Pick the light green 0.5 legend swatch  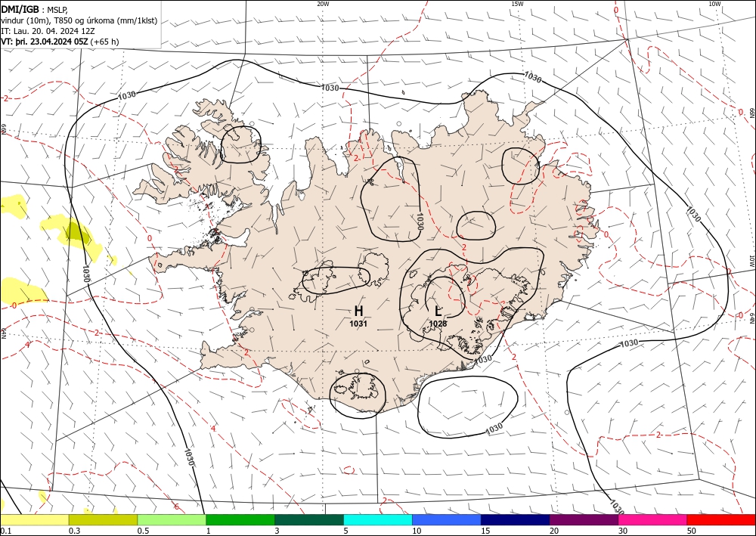(172, 519)
